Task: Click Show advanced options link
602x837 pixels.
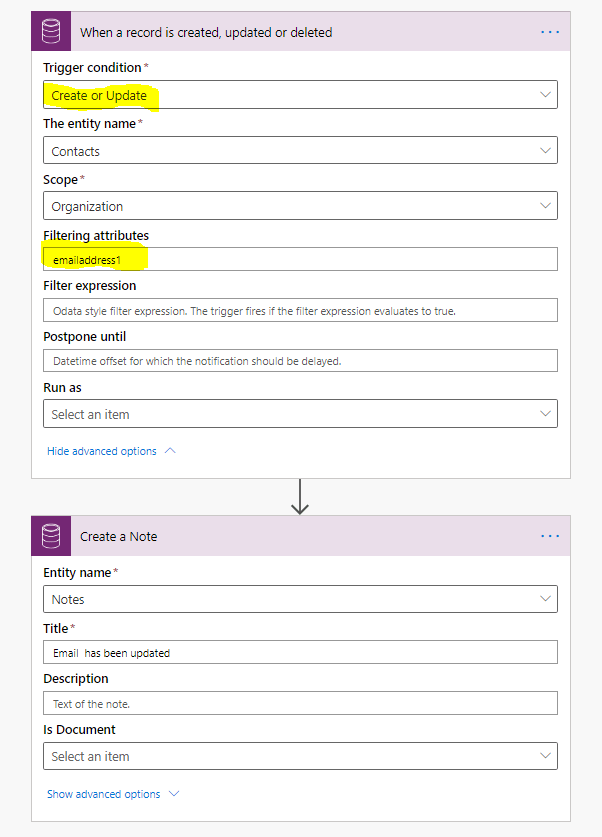Action: 104,794
